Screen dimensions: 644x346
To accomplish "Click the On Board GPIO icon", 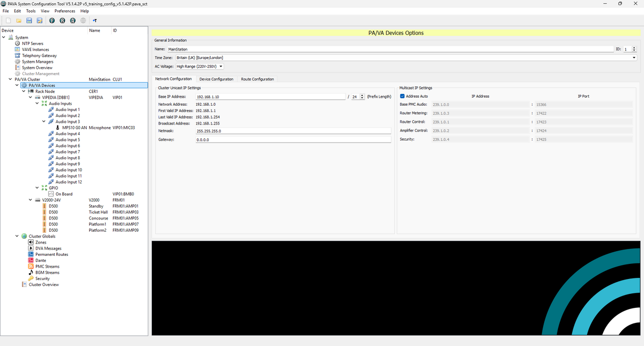I will point(51,194).
